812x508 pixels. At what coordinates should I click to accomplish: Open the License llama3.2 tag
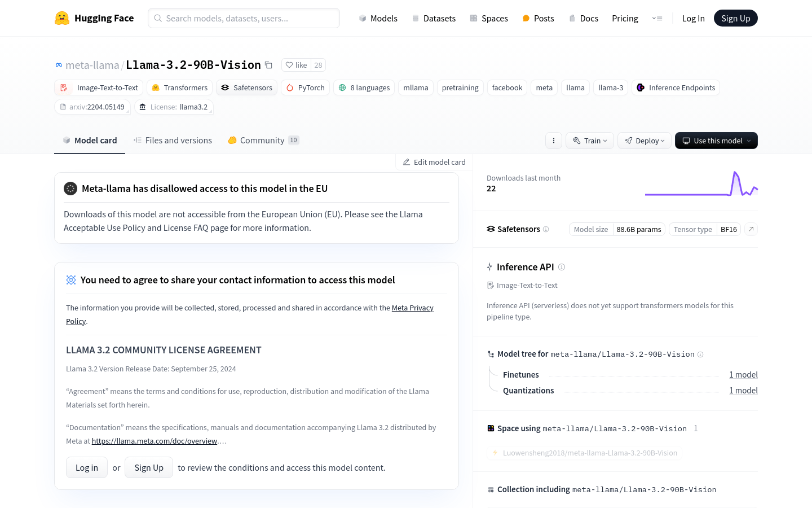point(174,107)
